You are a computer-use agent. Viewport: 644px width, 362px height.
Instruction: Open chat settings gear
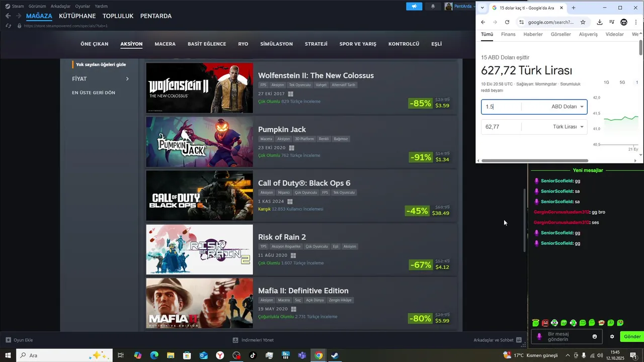612,337
